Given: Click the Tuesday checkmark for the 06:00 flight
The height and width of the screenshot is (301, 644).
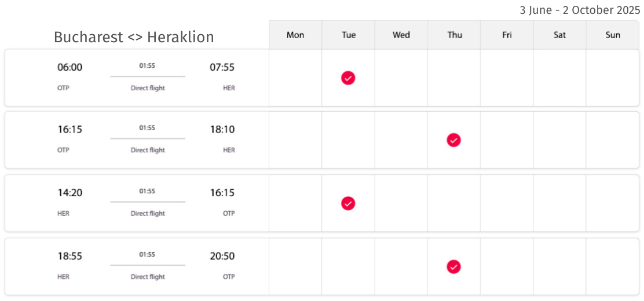Looking at the screenshot, I should click(348, 78).
